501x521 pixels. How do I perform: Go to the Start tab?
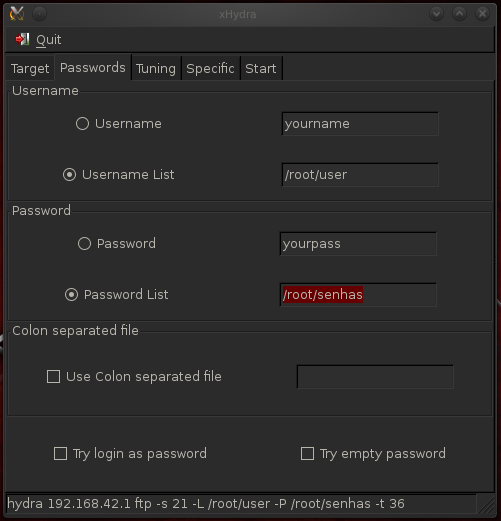261,69
